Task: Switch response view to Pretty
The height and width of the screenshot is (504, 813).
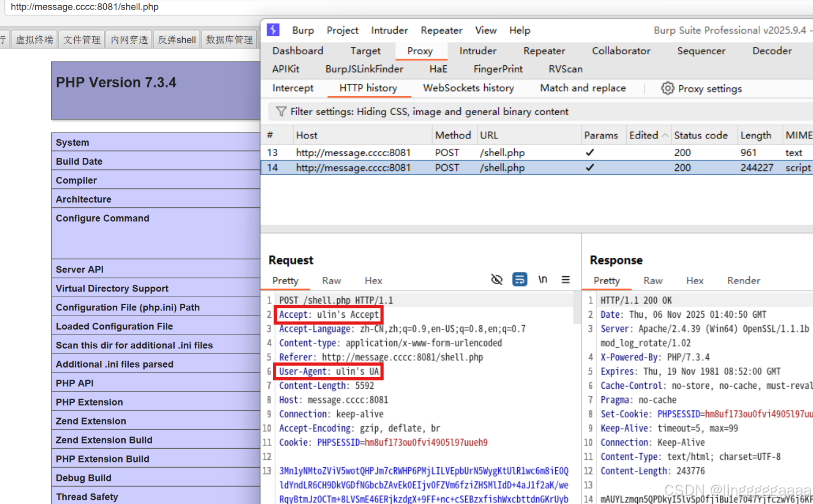Action: tap(607, 280)
